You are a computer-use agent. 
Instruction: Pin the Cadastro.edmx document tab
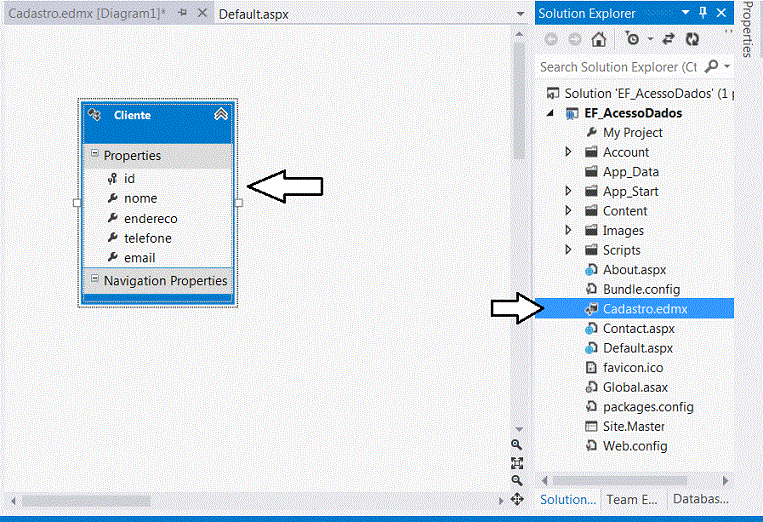(182, 14)
